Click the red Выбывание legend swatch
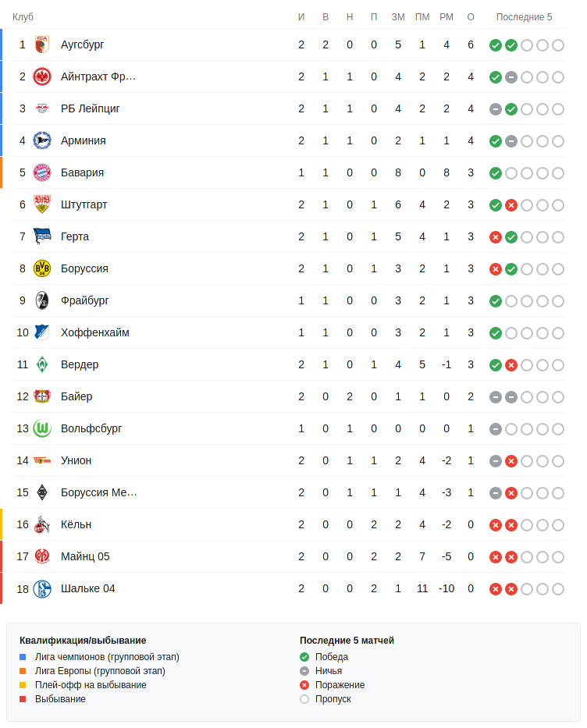 point(23,699)
